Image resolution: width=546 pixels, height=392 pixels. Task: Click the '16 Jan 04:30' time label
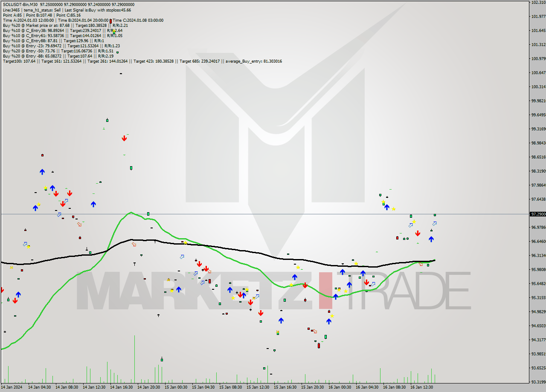tap(367, 387)
